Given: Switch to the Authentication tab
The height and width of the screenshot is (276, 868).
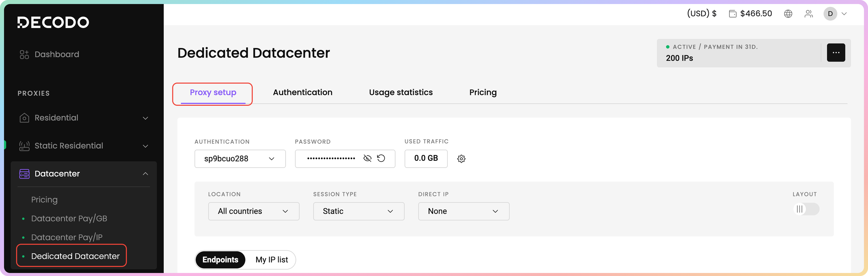Looking at the screenshot, I should click(x=302, y=92).
